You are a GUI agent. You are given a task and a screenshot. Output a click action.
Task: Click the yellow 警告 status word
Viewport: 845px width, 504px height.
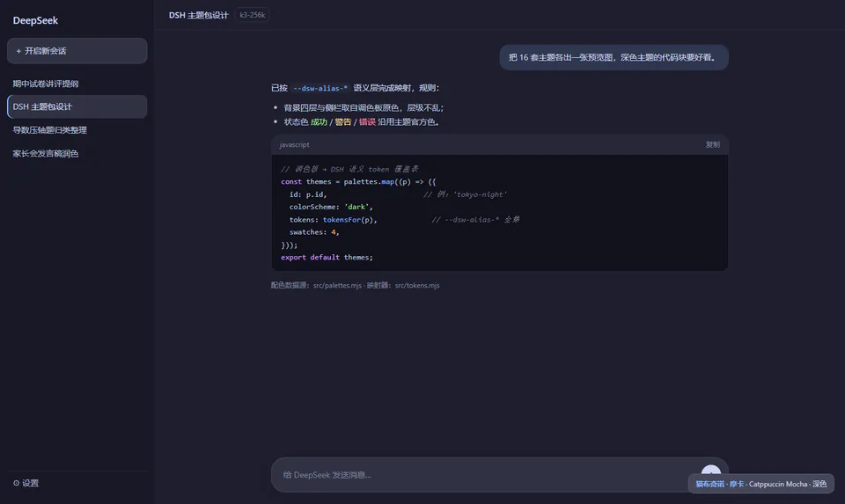[343, 122]
